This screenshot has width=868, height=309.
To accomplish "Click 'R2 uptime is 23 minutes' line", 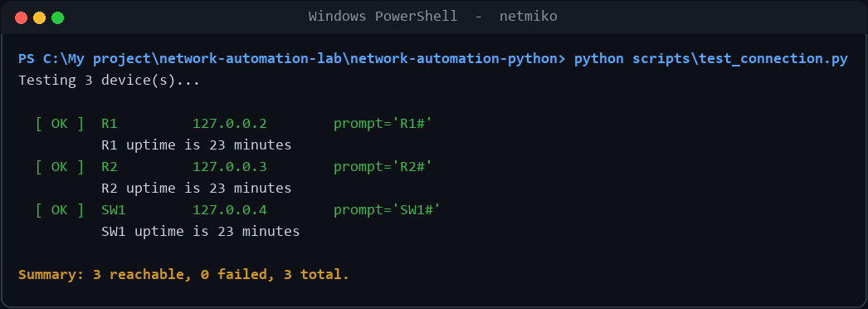I will (x=197, y=189).
